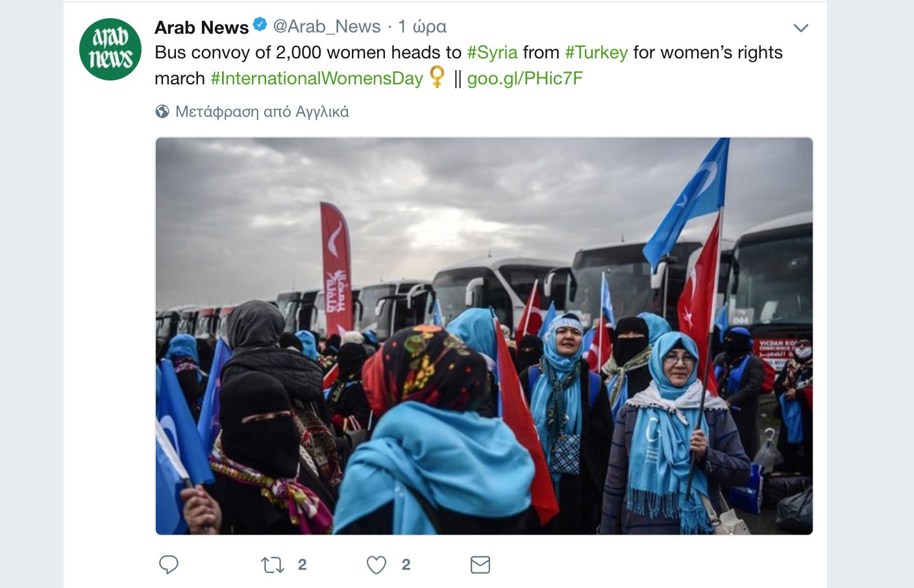
Task: Click the Arab News display name
Action: coord(202,27)
